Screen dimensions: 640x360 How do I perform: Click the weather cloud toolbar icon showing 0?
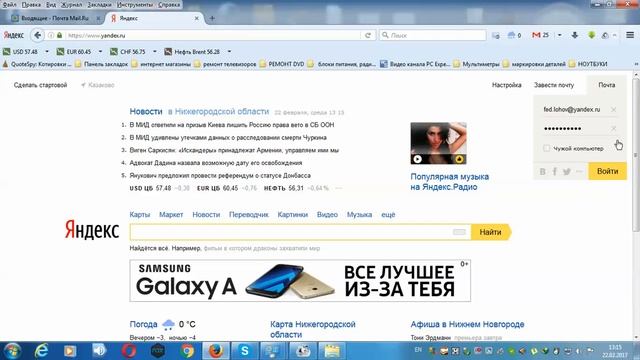pos(514,35)
